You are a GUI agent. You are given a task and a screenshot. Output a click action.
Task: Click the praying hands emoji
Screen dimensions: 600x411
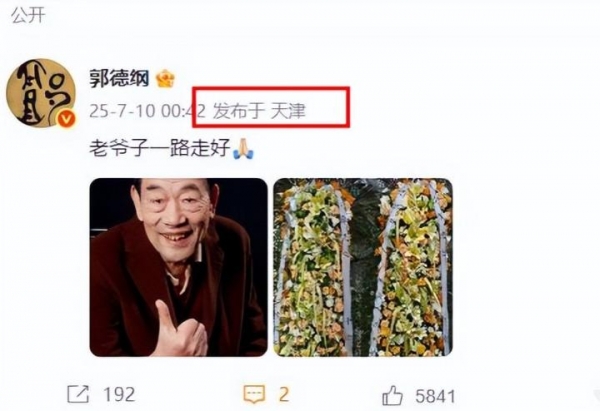(x=243, y=149)
